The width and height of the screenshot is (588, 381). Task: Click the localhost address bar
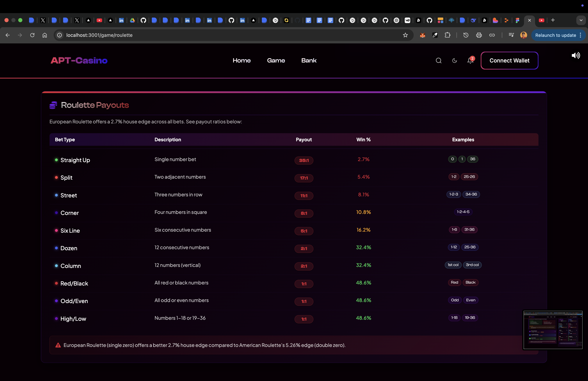pyautogui.click(x=222, y=35)
